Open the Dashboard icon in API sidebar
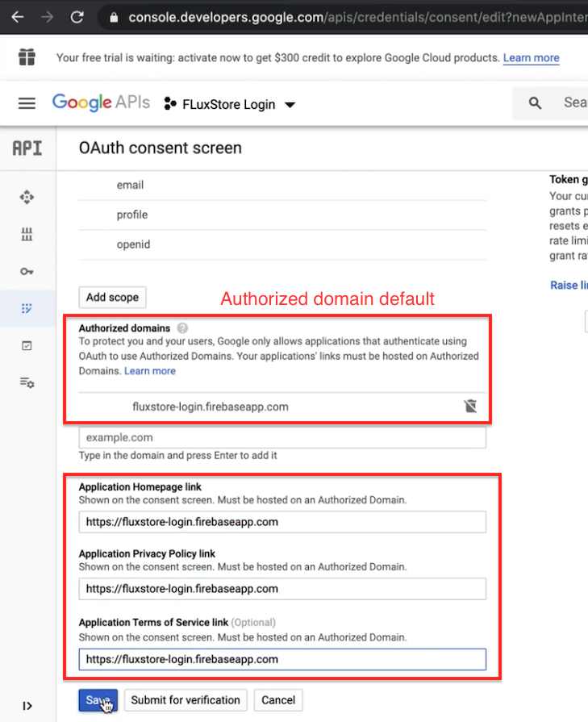The image size is (588, 722). point(27,197)
